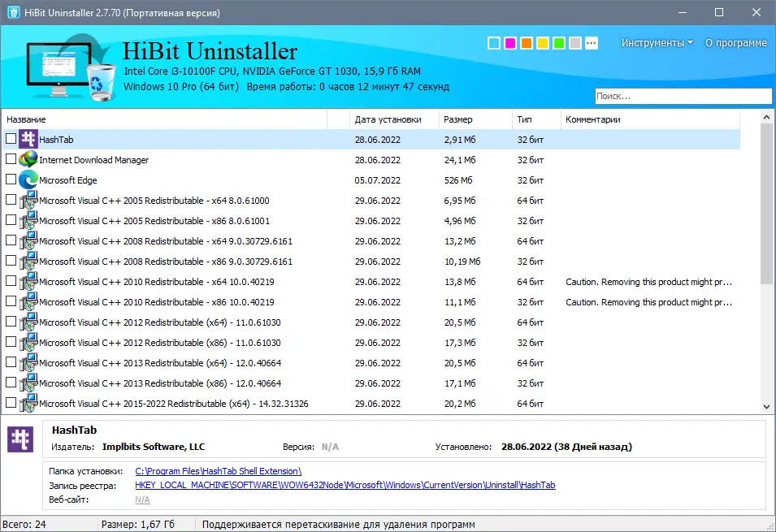Click icon of Visual C++ 2008 x86 entry
The height and width of the screenshot is (532, 776).
28,261
